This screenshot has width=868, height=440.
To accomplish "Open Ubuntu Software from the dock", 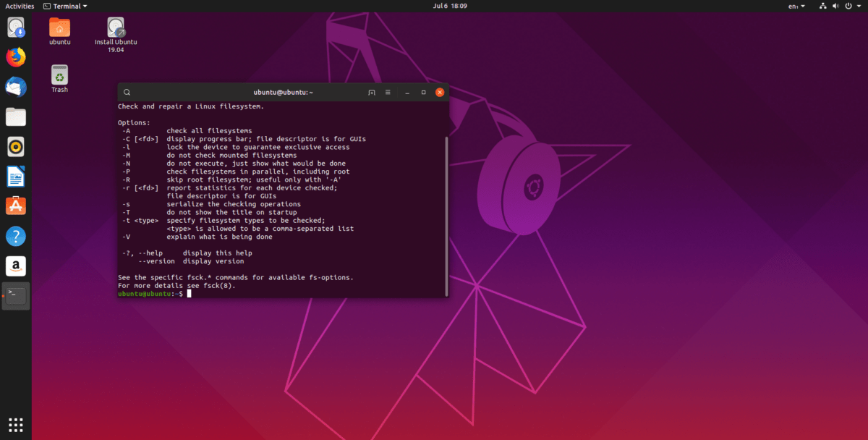I will coord(16,206).
